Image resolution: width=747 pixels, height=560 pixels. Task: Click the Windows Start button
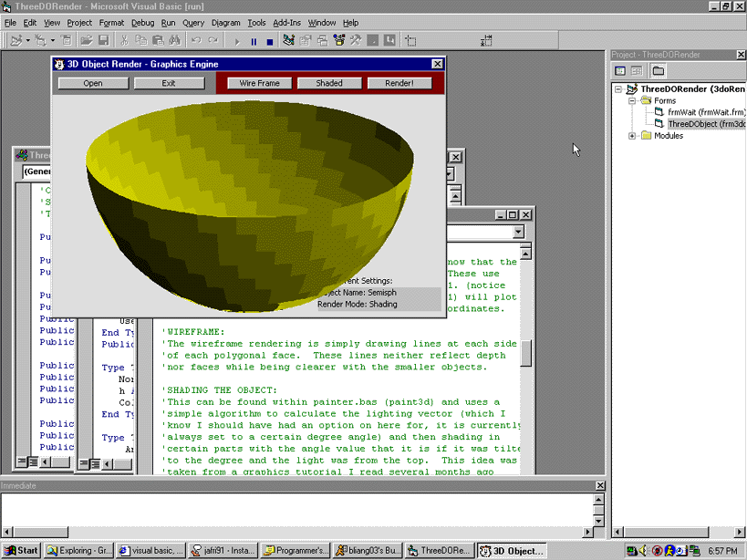coord(22,550)
